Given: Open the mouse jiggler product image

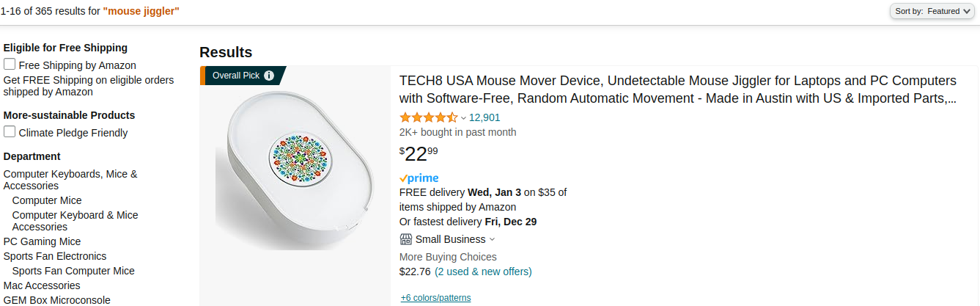Looking at the screenshot, I should 295,169.
